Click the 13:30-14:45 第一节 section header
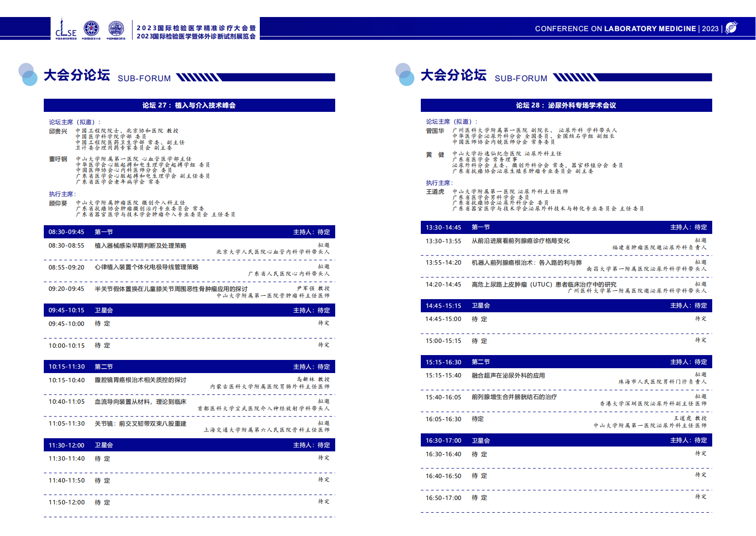This screenshot has height=536, width=756. pos(566,227)
